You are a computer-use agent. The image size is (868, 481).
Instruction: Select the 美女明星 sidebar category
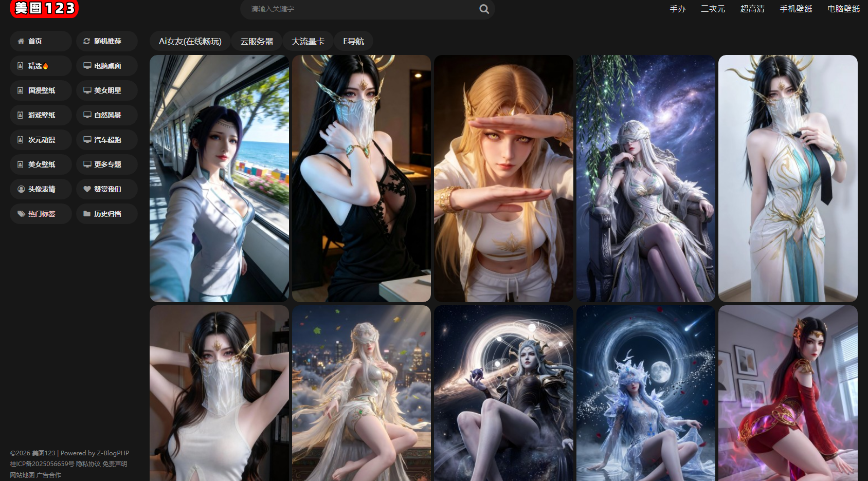(107, 90)
